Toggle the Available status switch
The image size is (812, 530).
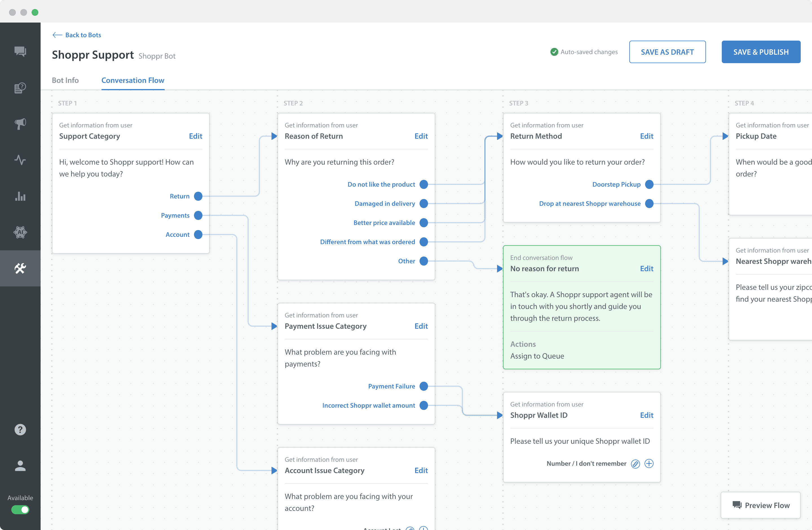tap(20, 509)
